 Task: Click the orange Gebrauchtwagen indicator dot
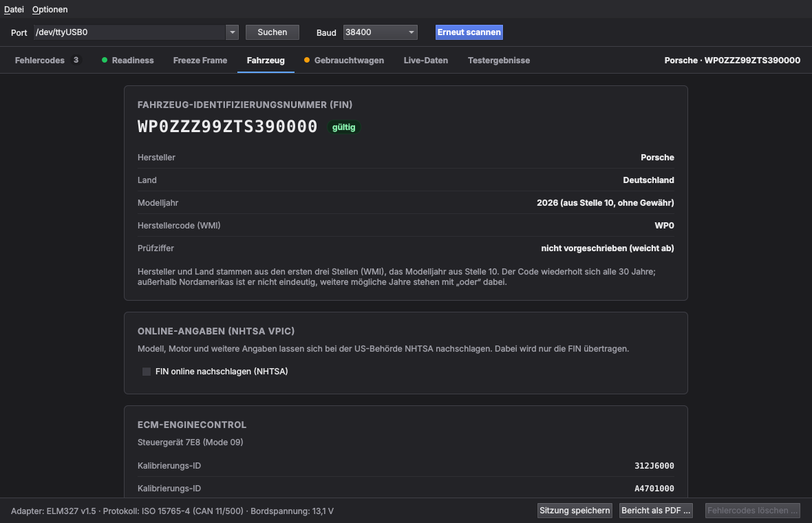click(x=307, y=60)
